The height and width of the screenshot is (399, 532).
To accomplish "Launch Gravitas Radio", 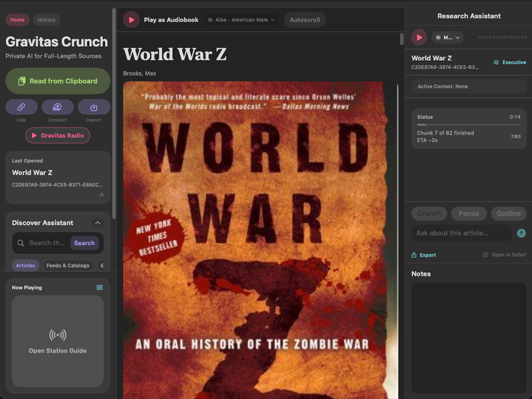I will (x=57, y=135).
